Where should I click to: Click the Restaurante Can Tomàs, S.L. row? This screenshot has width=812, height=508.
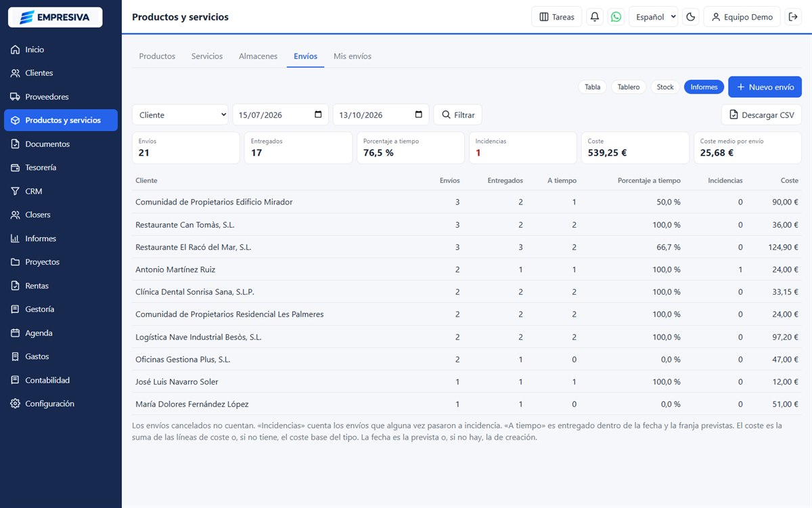click(467, 225)
